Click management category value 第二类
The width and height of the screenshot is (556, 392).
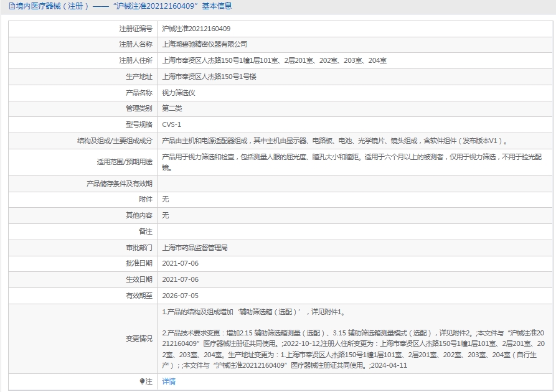coord(172,108)
